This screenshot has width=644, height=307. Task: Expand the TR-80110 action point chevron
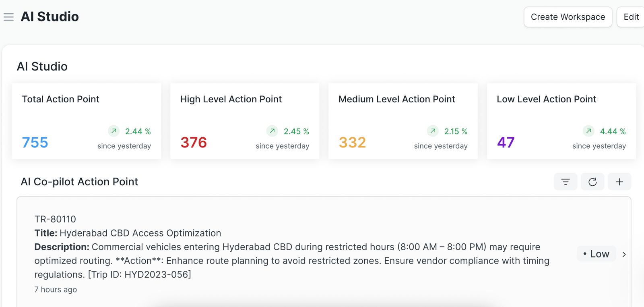point(624,254)
